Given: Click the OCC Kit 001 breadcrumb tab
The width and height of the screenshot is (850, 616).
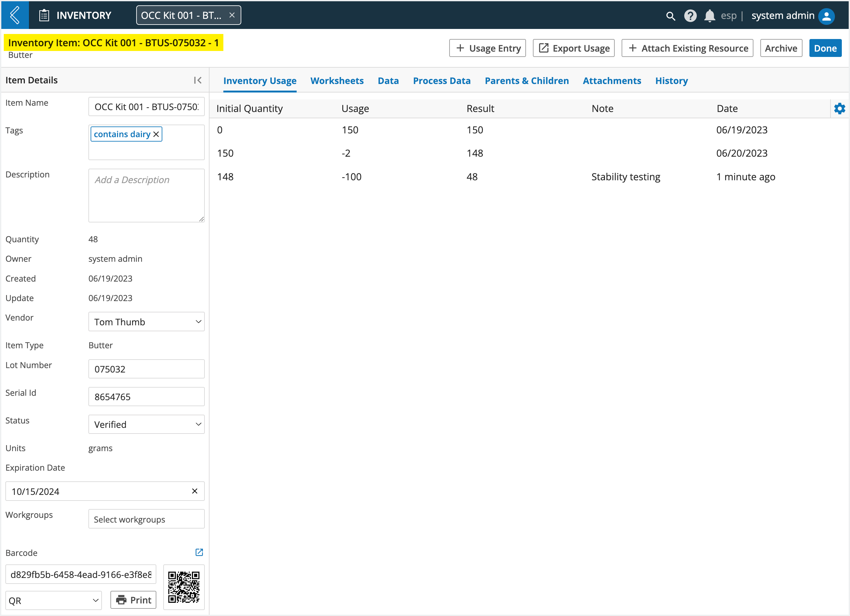Looking at the screenshot, I should pos(188,15).
